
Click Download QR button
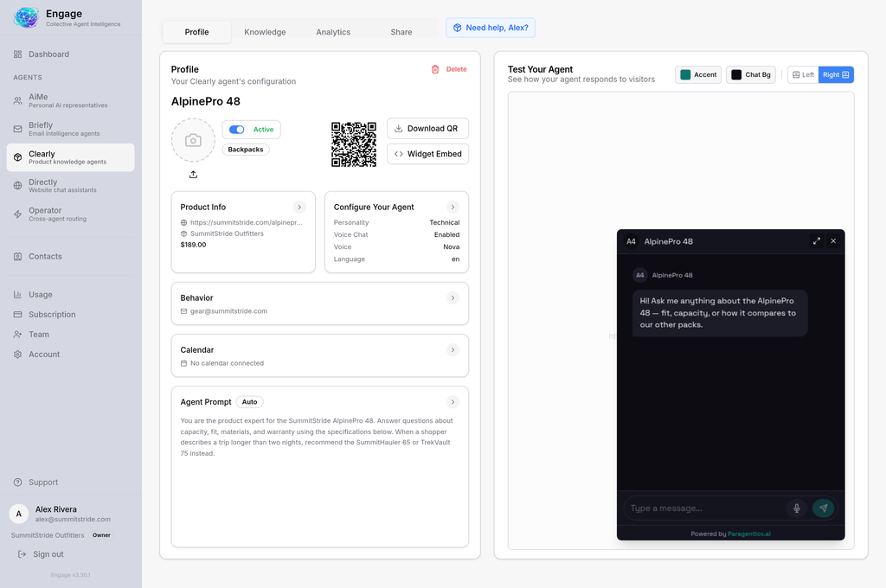(427, 129)
